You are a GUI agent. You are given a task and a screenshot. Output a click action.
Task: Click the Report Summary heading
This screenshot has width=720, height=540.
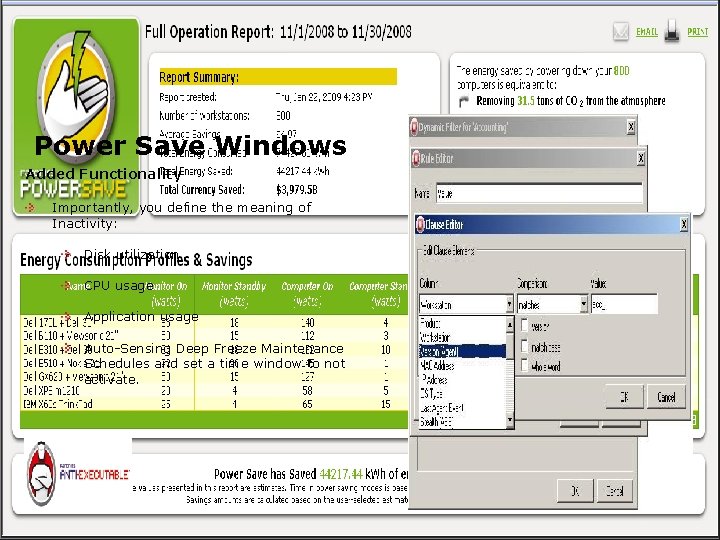[199, 77]
